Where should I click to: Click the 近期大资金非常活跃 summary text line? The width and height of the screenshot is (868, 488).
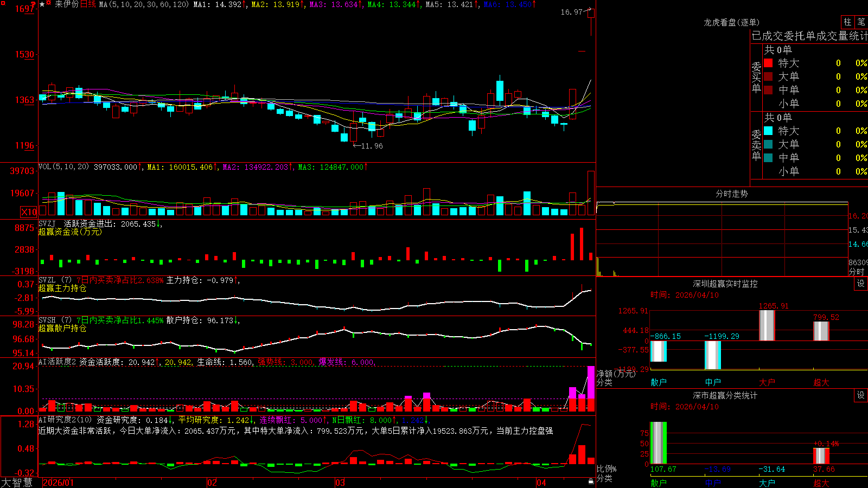pos(296,431)
